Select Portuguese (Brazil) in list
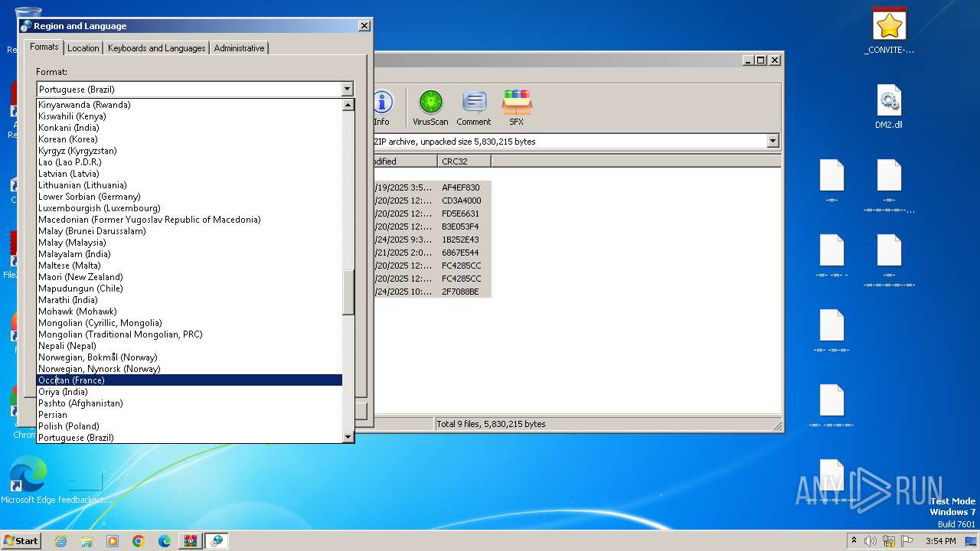The height and width of the screenshot is (551, 980). [x=189, y=438]
